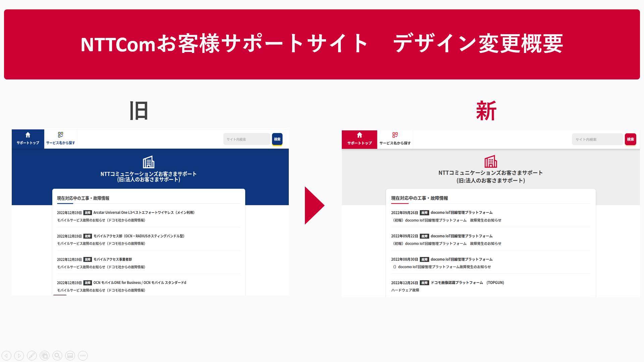
Task: Open モバイルアクセス卸 (OCN・RADIUSホスティングバンドル型) entry
Action: (139, 236)
